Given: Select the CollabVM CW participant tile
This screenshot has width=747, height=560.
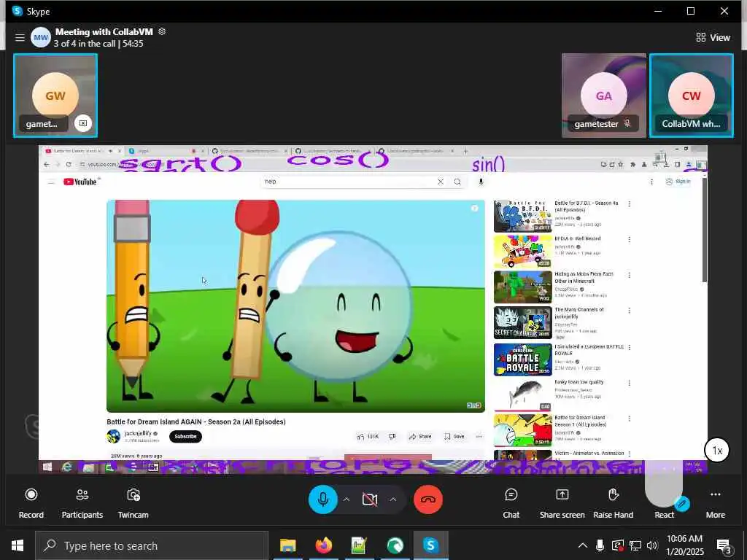Looking at the screenshot, I should click(692, 96).
